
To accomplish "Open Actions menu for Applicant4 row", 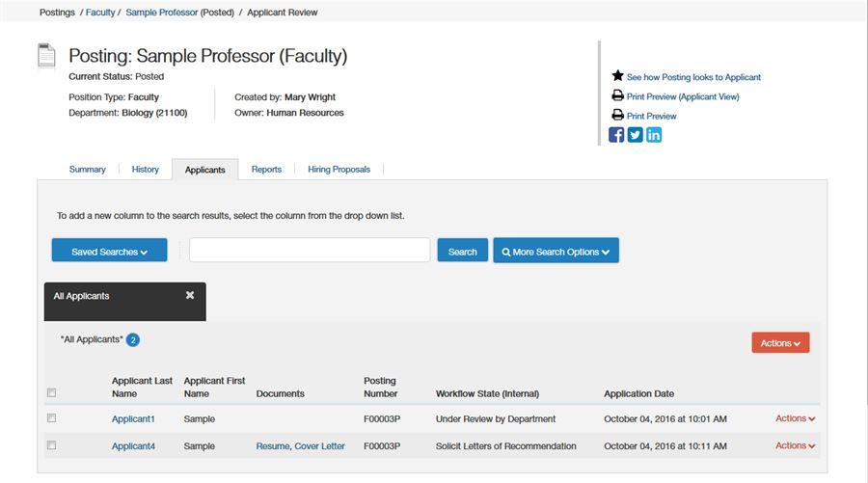I will pyautogui.click(x=795, y=445).
